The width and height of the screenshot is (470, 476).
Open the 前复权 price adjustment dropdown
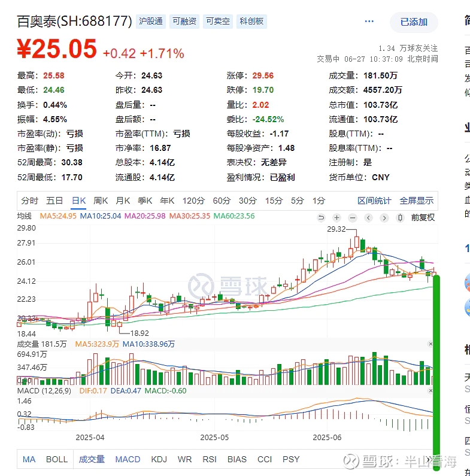(423, 218)
